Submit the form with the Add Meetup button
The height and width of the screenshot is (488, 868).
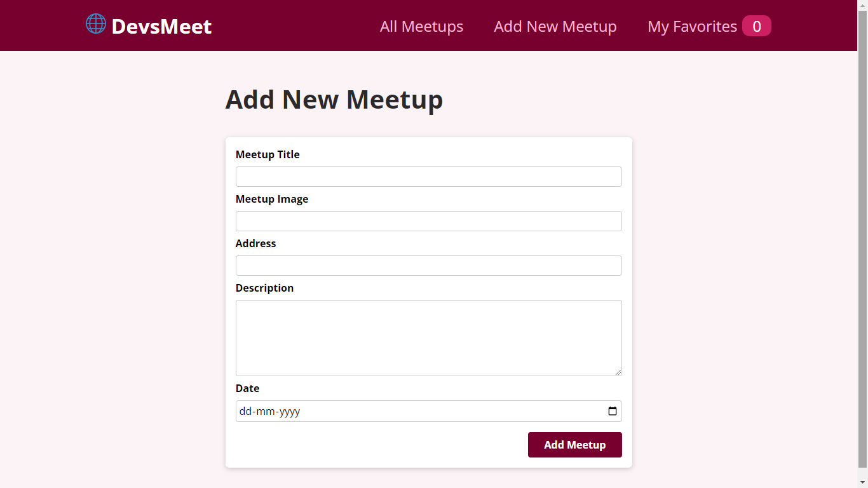574,445
